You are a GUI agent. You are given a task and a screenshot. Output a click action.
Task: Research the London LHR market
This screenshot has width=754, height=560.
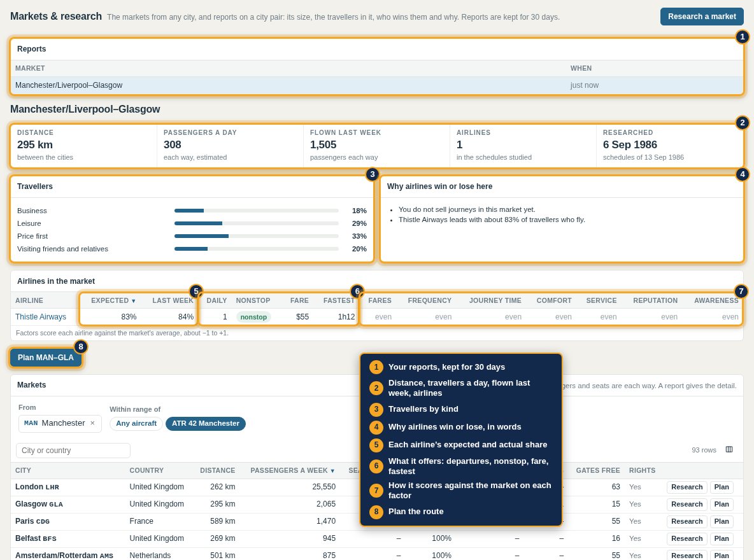tap(686, 487)
